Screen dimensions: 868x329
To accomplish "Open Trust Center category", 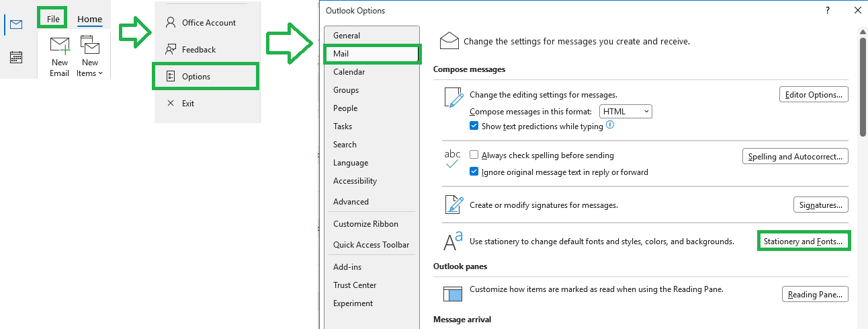I will (x=372, y=285).
